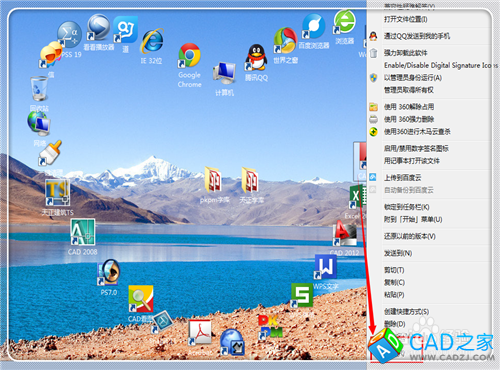Open the blue QQ 道 shortcut icon
500x370 pixels.
click(125, 30)
